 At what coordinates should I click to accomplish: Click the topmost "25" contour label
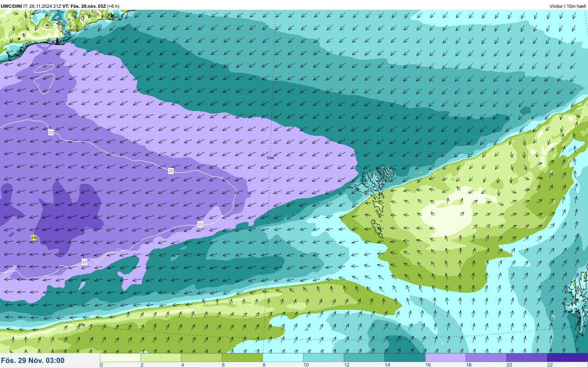pyautogui.click(x=51, y=132)
